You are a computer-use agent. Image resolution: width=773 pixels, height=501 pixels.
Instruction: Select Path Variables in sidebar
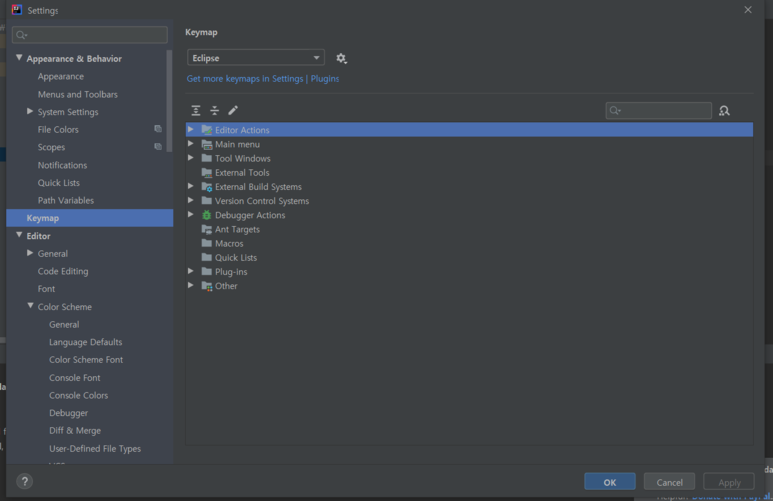click(x=66, y=201)
